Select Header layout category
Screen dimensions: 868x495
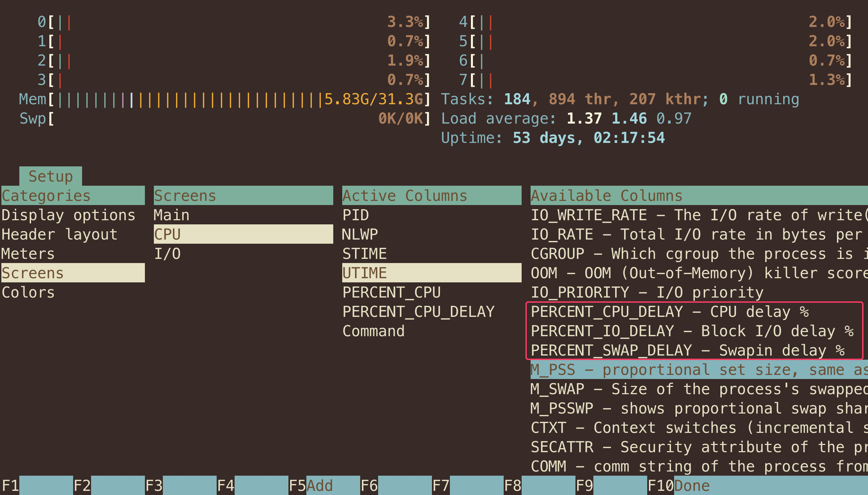tap(73, 234)
